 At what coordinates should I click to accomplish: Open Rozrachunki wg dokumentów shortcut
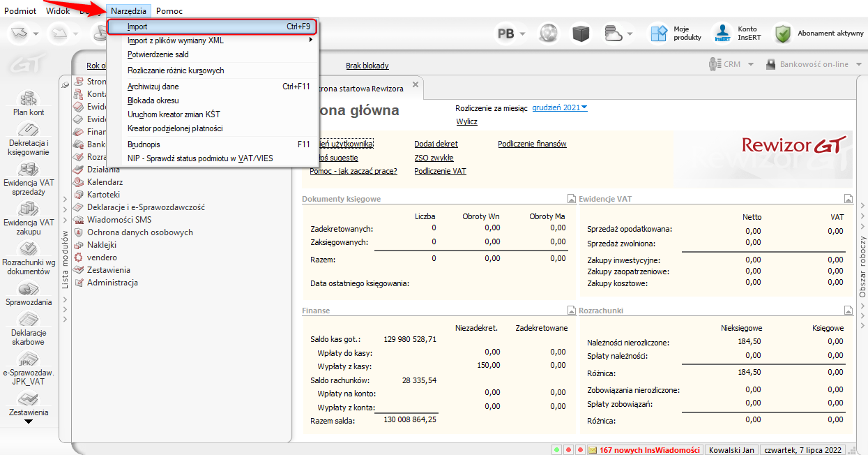[29, 258]
